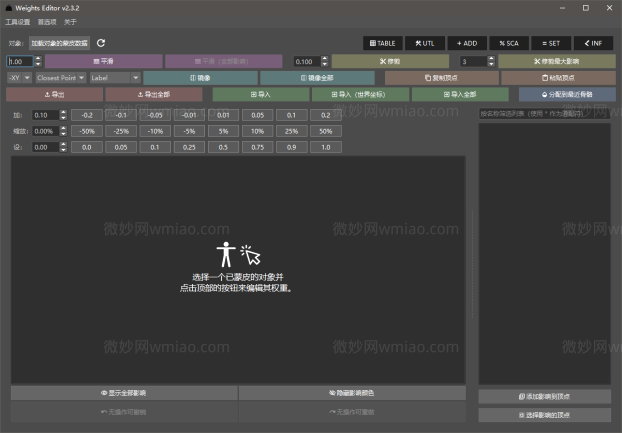Open the Closest Point dropdown
Viewport: 622px width, 433px height.
(61, 78)
